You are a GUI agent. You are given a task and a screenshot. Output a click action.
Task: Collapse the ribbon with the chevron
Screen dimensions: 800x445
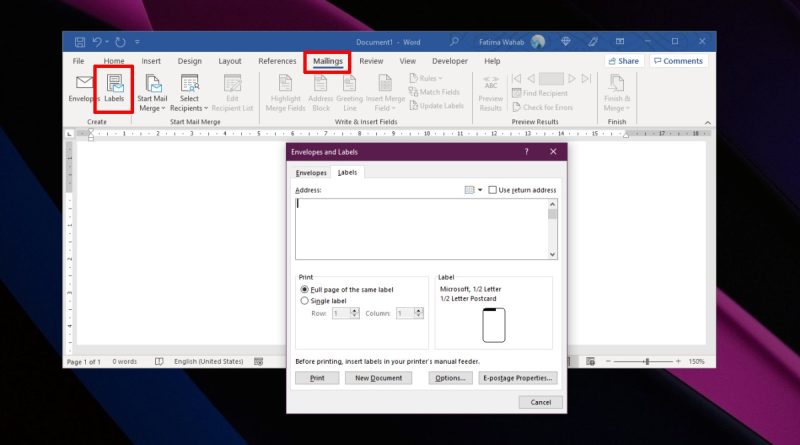(708, 122)
